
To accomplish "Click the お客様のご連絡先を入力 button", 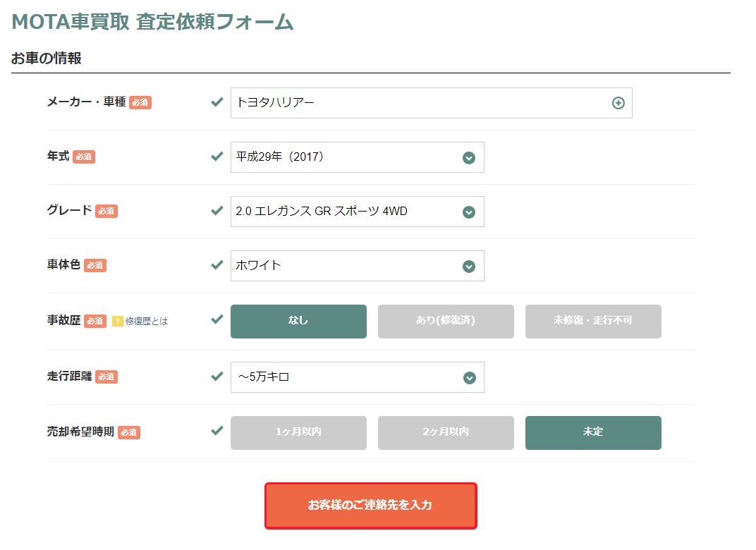I will [x=370, y=506].
